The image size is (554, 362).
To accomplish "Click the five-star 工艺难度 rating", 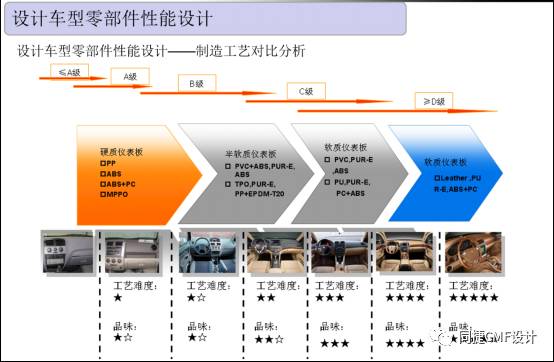I will click(x=473, y=297).
